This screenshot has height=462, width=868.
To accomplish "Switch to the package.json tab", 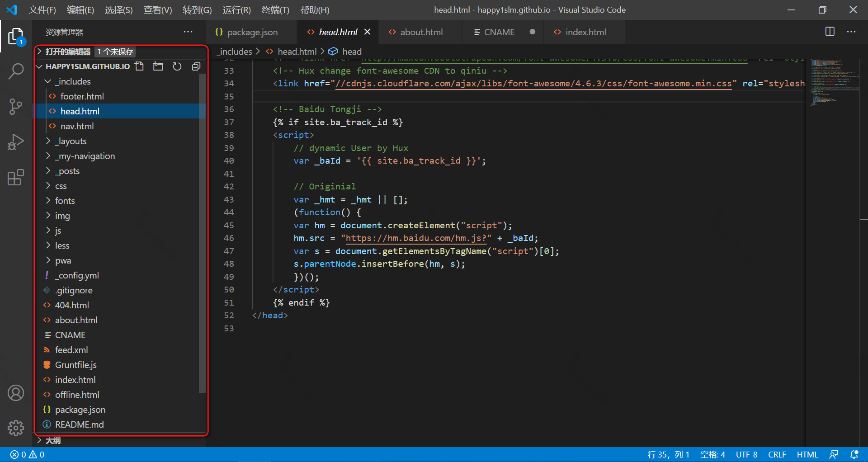I will click(252, 32).
